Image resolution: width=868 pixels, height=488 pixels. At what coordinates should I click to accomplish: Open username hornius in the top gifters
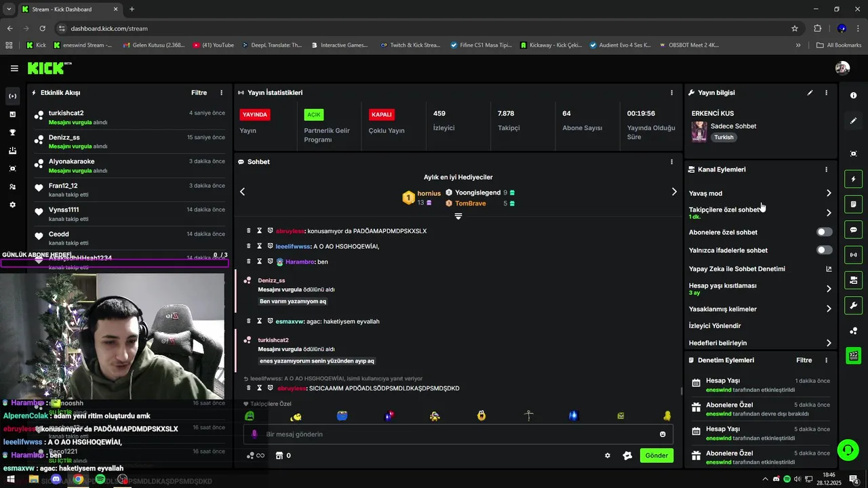point(429,194)
